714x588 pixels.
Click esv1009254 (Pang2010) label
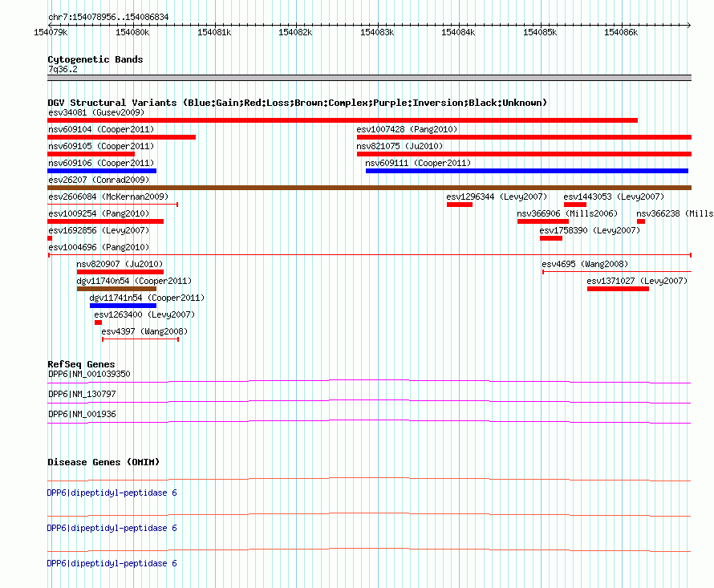coord(99,213)
